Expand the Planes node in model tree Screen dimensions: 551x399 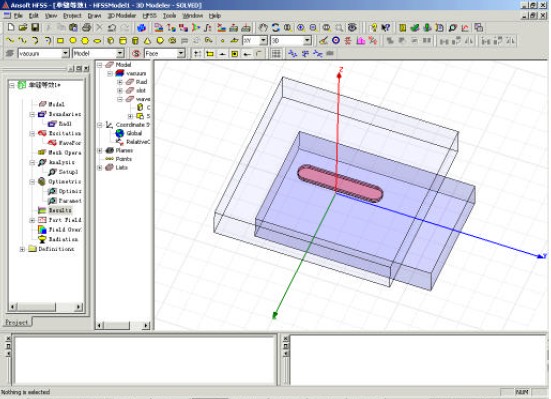[x=100, y=150]
